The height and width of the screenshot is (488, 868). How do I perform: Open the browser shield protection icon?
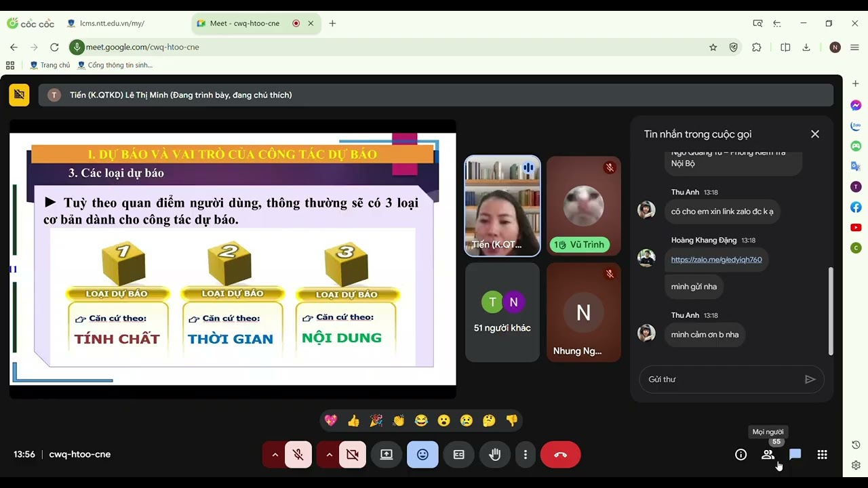(x=733, y=47)
